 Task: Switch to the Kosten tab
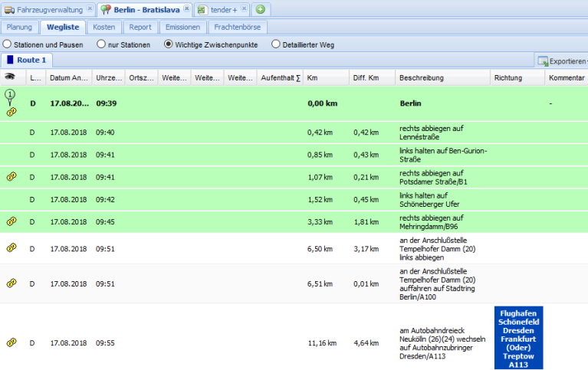click(103, 27)
